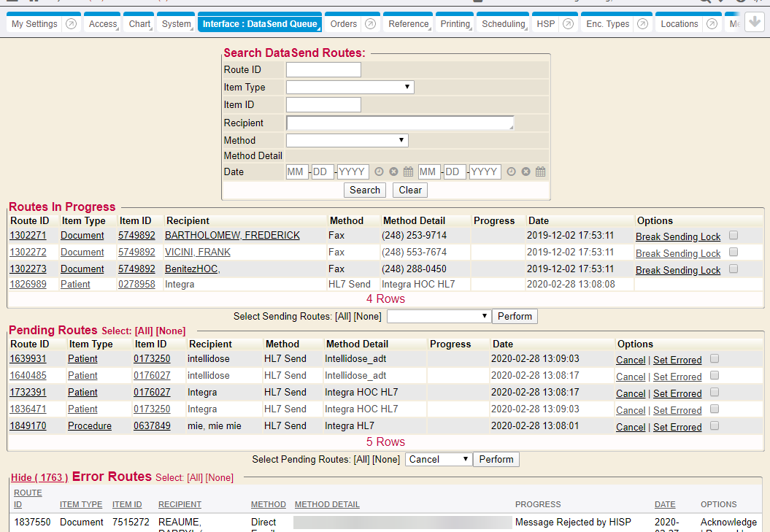Open the pending routes Cancel action dropdown
The image size is (770, 532).
[439, 460]
